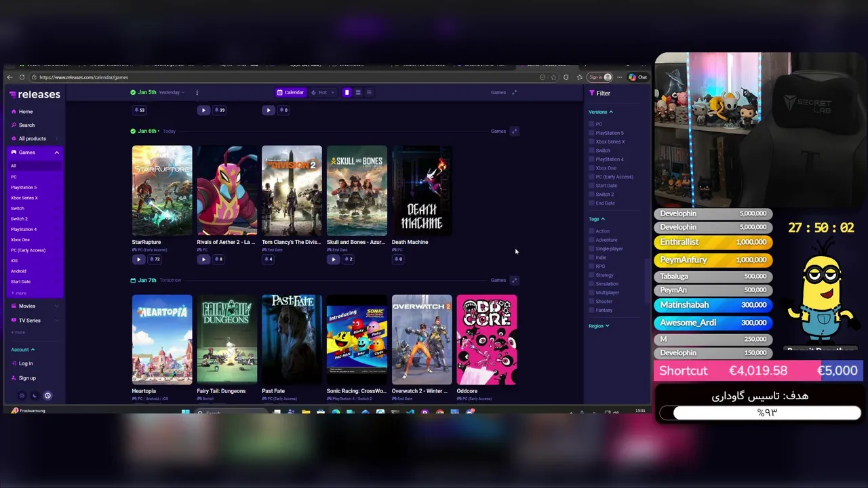Click expand icon in top header bar

tap(514, 92)
